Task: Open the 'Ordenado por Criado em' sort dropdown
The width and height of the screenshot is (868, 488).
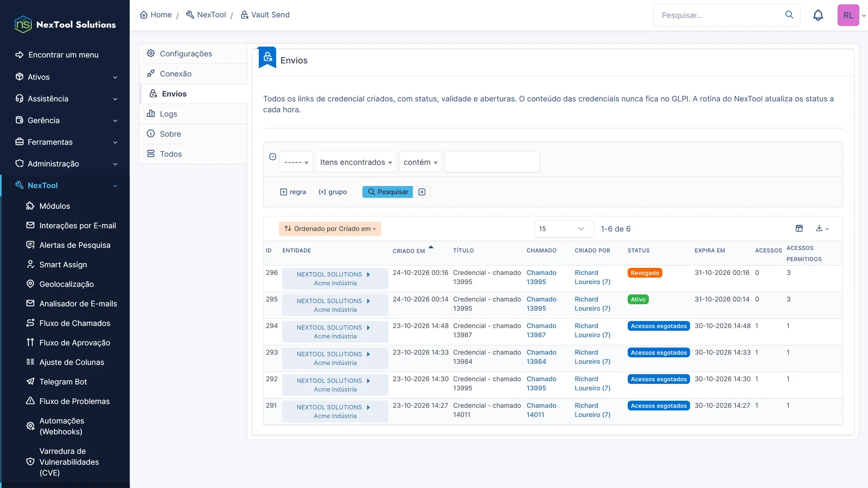Action: (x=330, y=229)
